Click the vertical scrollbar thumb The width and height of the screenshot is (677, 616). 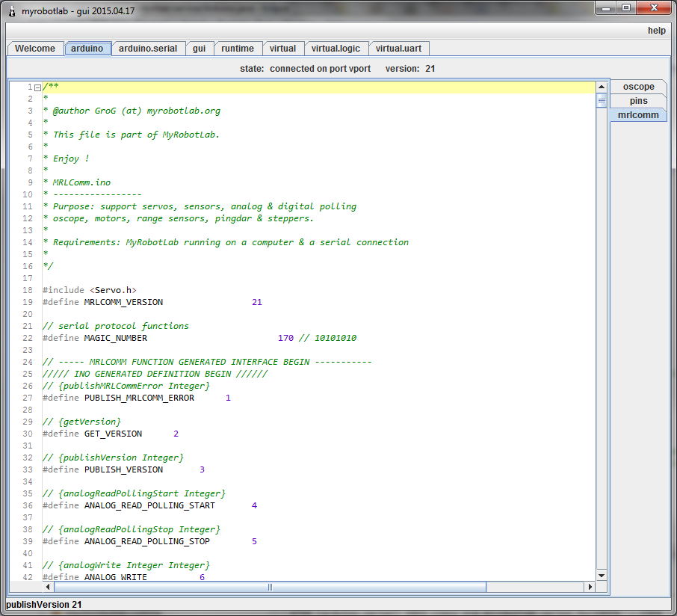coord(602,101)
